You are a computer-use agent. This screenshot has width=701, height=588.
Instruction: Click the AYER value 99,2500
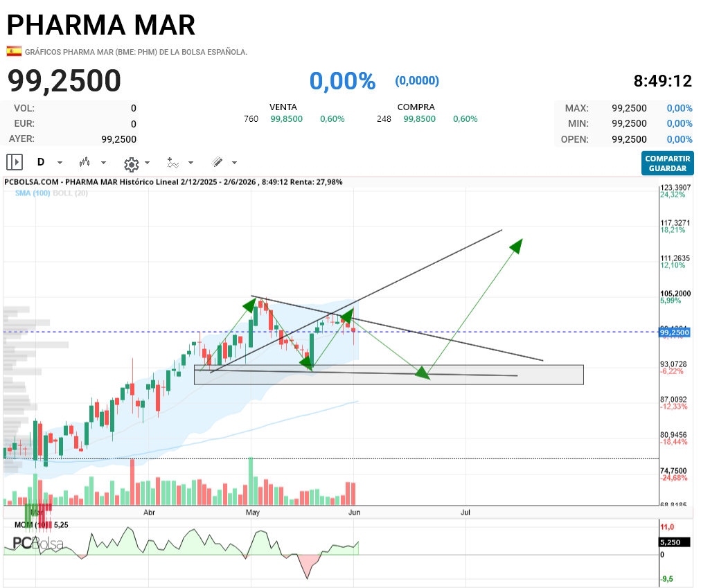point(118,139)
